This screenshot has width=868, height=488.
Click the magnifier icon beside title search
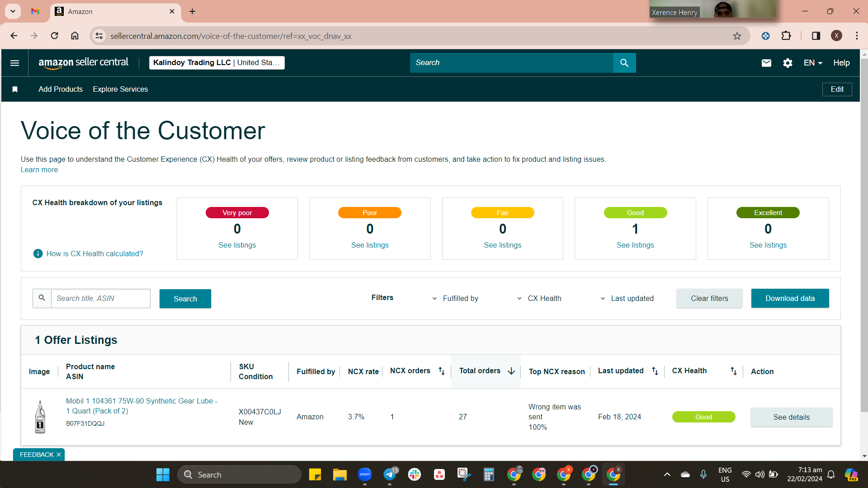[42, 298]
